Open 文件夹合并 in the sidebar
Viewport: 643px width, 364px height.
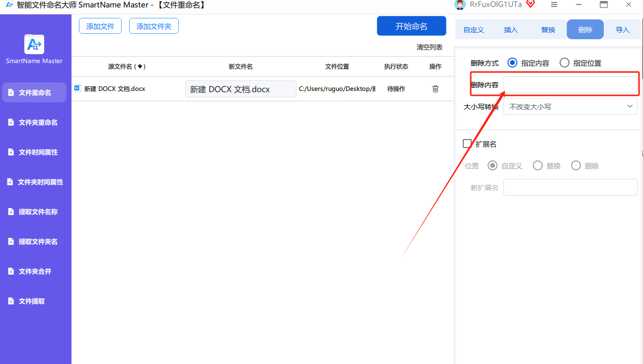click(x=34, y=271)
